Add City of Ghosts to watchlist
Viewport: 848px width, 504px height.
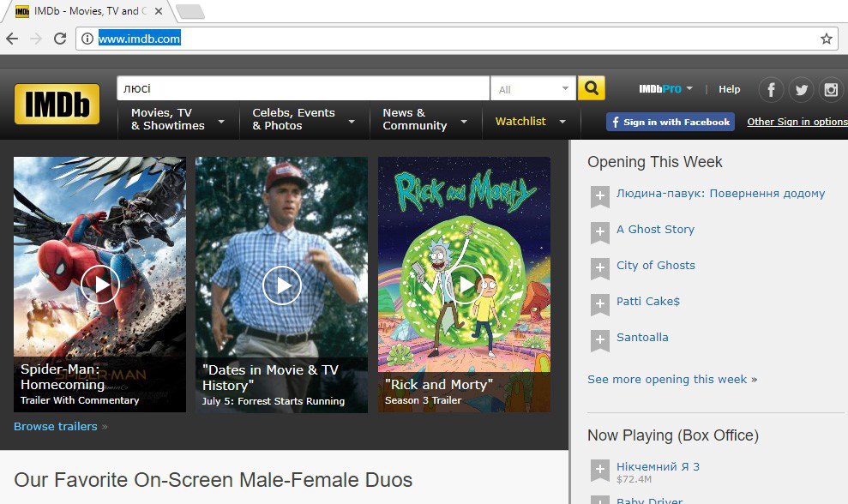(599, 269)
